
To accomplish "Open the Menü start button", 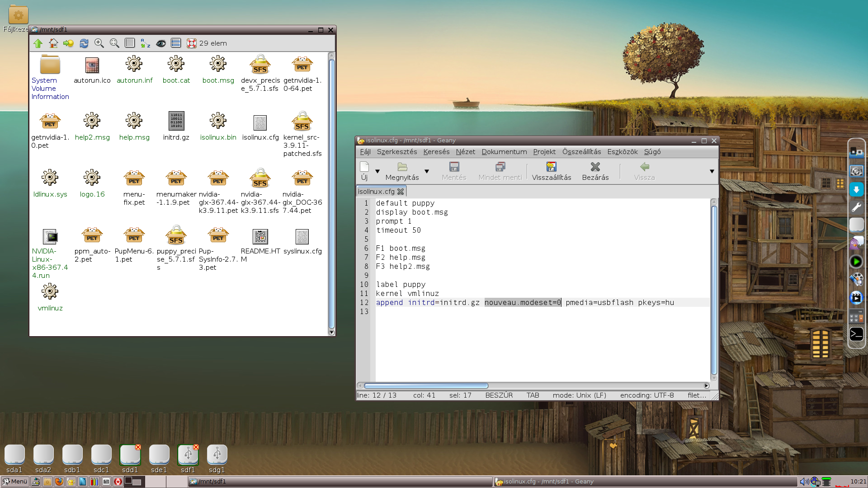I will (x=15, y=482).
